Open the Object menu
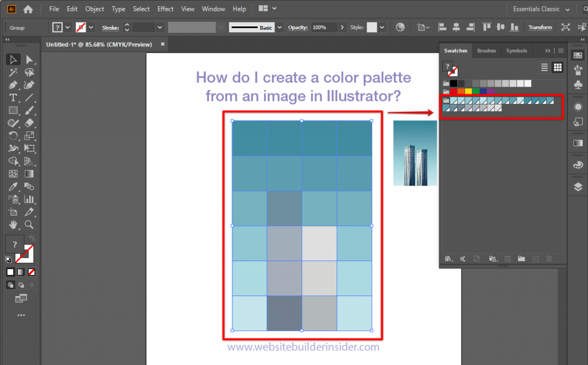This screenshot has height=365, width=588. [x=95, y=9]
